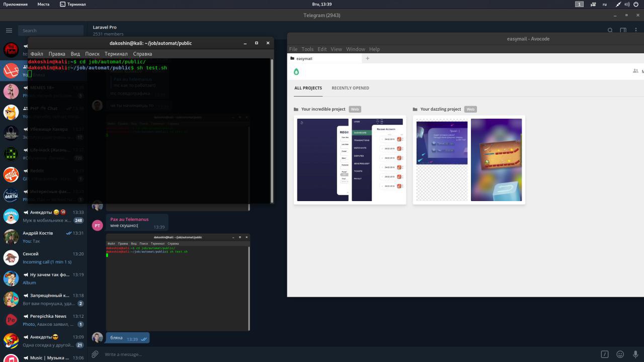This screenshot has height=362, width=644.
Task: Click the Write a message field
Action: click(x=347, y=354)
